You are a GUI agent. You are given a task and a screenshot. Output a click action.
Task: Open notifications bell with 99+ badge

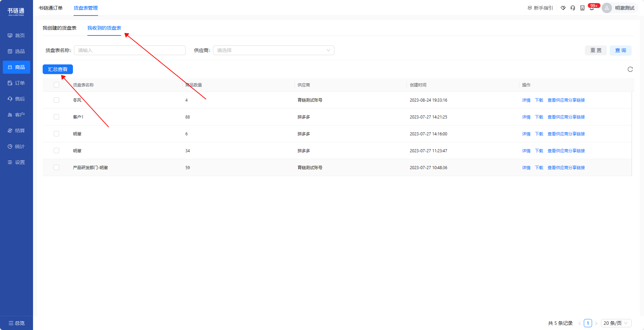click(592, 8)
